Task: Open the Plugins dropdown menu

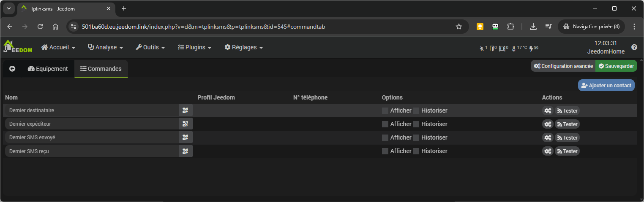Action: coord(194,47)
